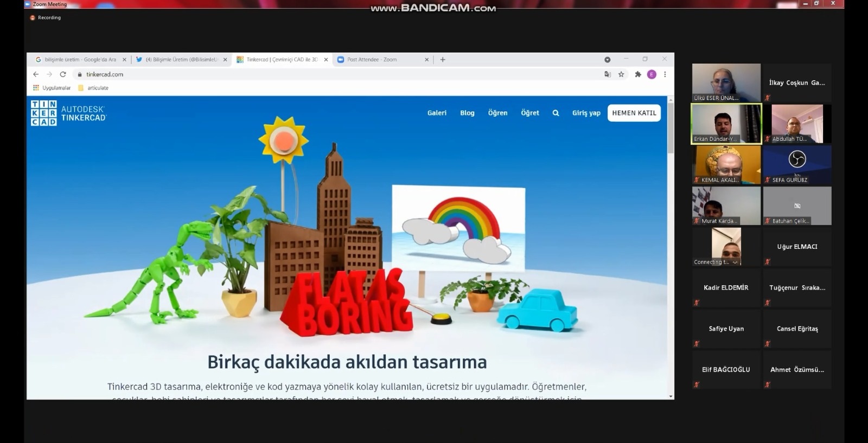
Task: Reload the Tinkercad page
Action: [x=63, y=74]
